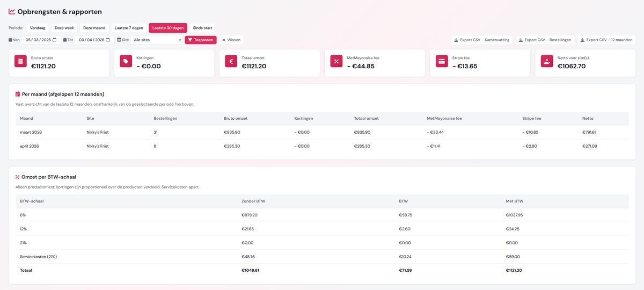The image size is (644, 290).
Task: Click the €48.76 Servicekosten cell
Action: 248,257
